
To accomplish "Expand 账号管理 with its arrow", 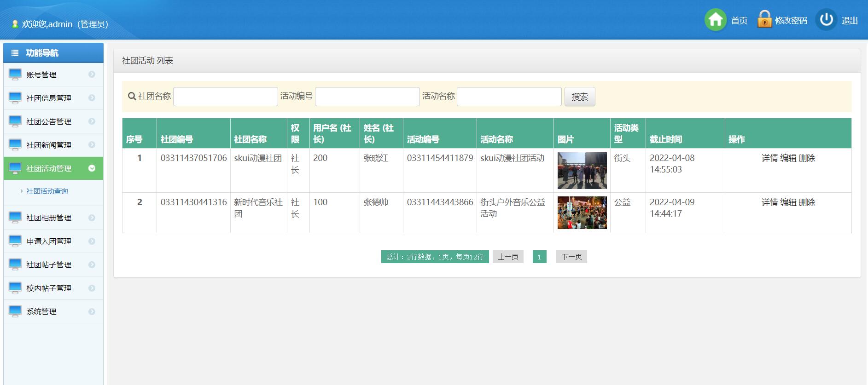I will coord(92,74).
